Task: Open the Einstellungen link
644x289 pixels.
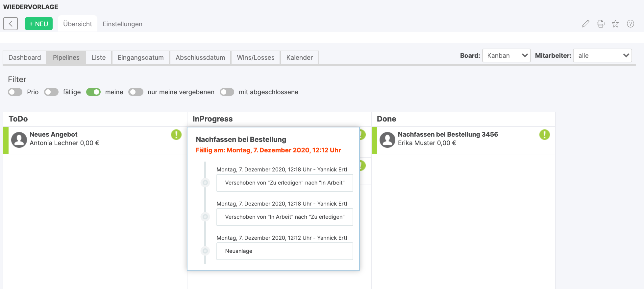Action: (122, 24)
